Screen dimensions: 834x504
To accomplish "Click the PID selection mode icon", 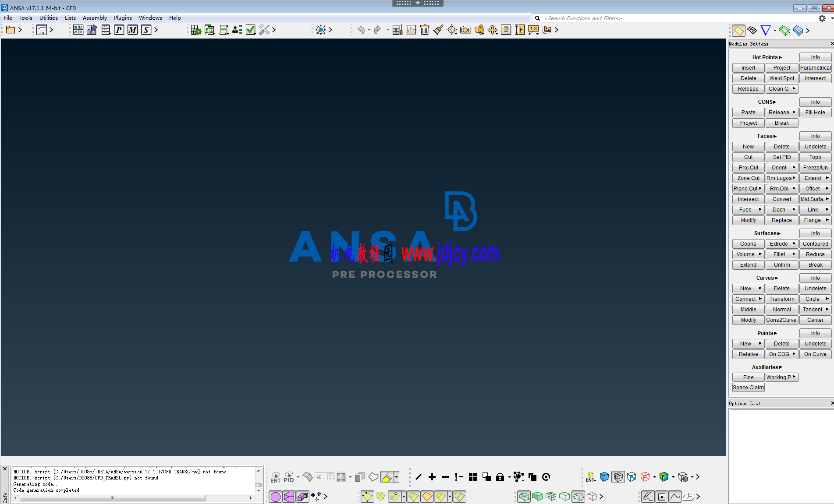I will [289, 477].
